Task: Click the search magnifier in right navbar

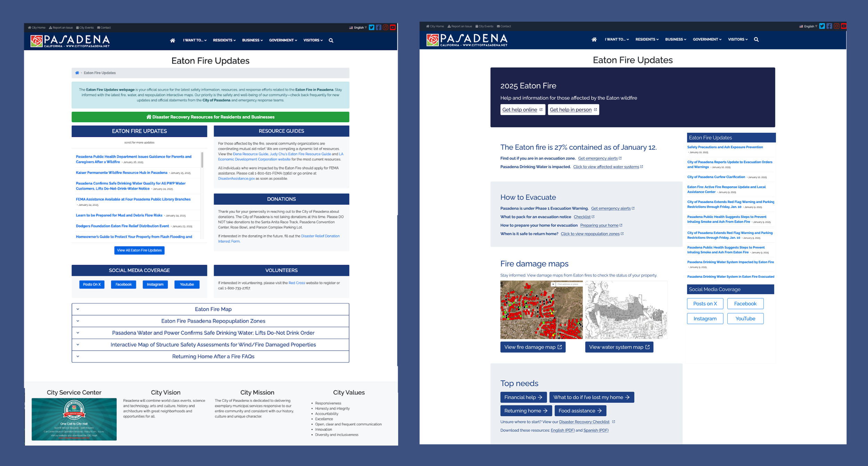Action: click(x=756, y=40)
